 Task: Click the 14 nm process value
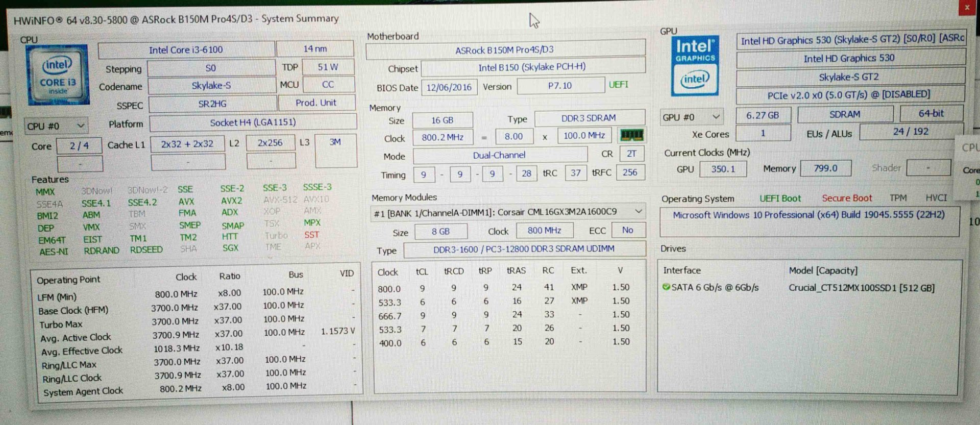[315, 49]
